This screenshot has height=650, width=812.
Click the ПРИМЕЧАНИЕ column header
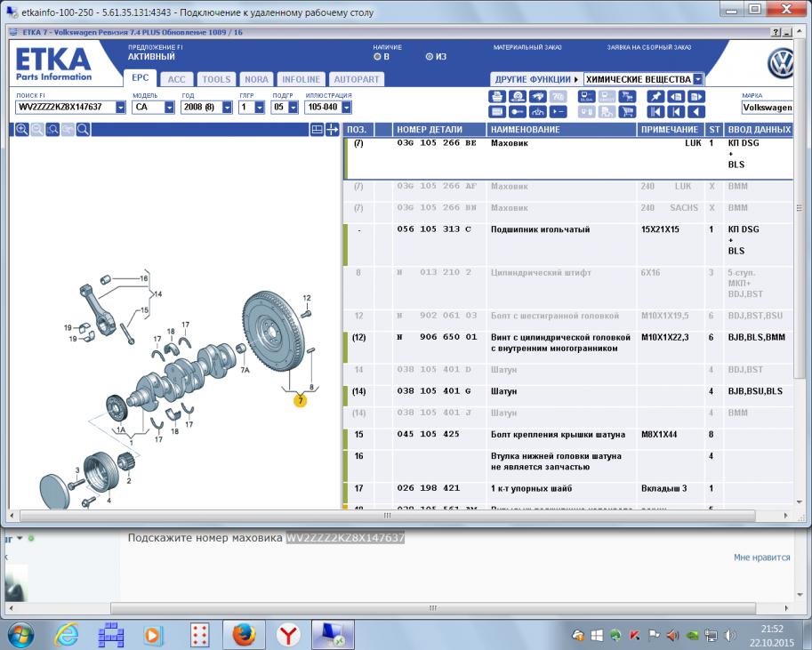[670, 130]
